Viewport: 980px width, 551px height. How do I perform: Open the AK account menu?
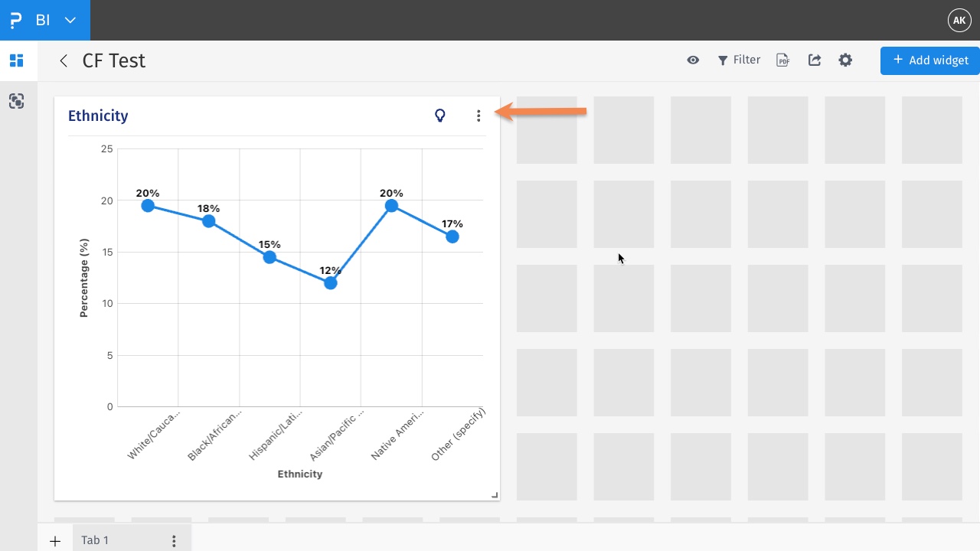[x=959, y=20]
